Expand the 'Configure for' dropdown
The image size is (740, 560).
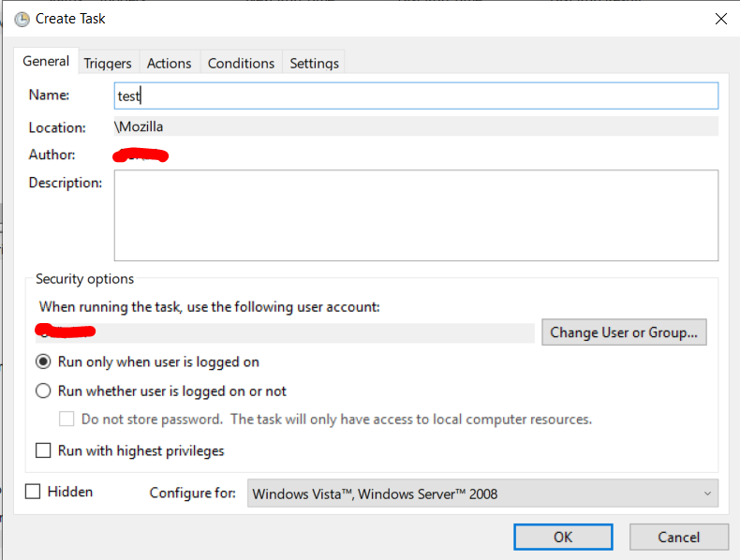tap(482, 494)
